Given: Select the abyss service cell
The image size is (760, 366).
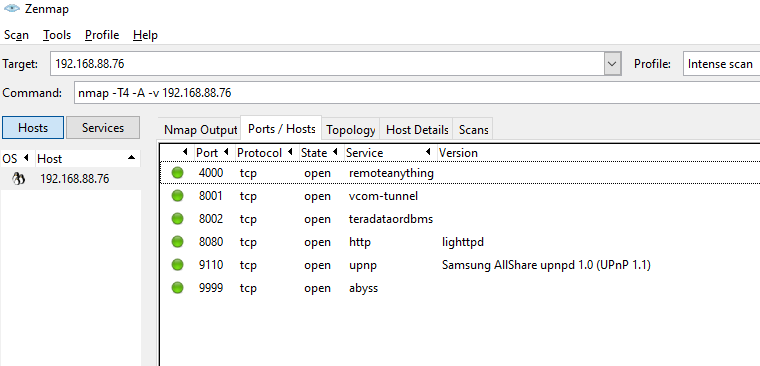Looking at the screenshot, I should [x=364, y=288].
